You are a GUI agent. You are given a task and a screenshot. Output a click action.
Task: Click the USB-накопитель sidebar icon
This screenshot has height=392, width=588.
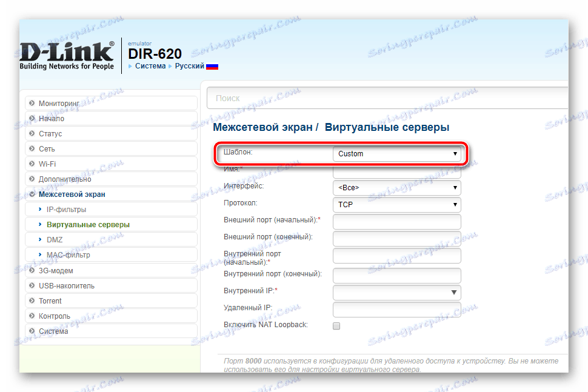coord(32,285)
